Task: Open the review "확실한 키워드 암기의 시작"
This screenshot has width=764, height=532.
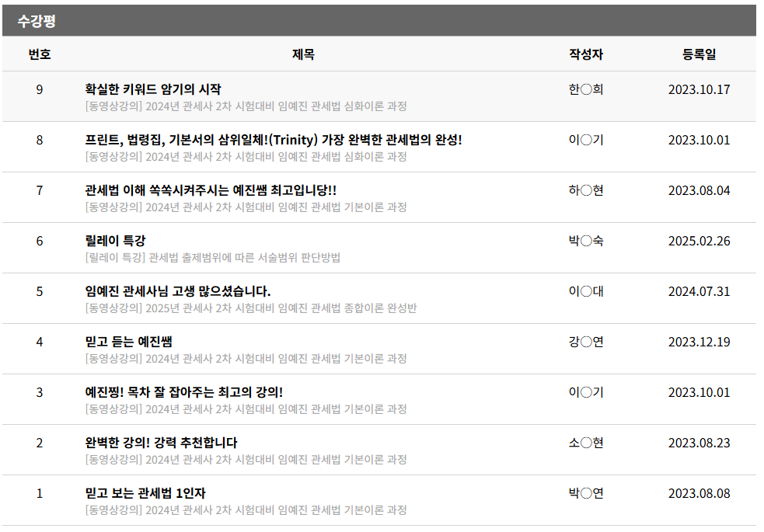Action: coord(153,89)
